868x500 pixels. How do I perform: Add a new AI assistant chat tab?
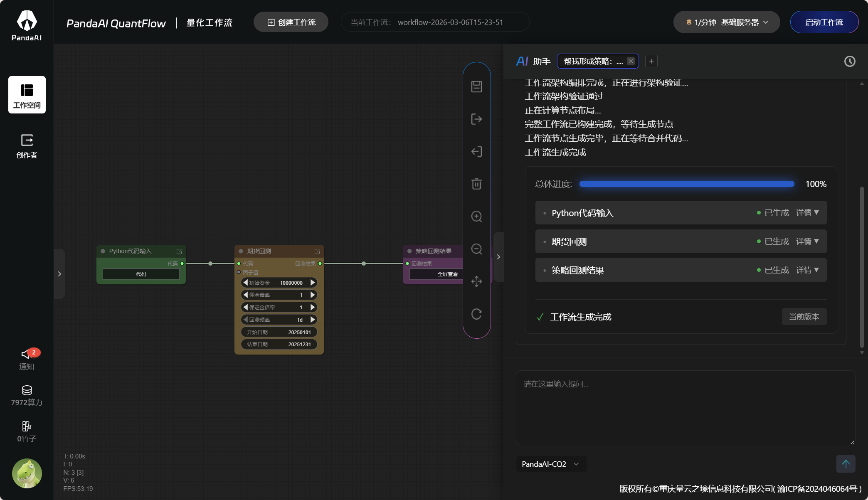click(651, 62)
